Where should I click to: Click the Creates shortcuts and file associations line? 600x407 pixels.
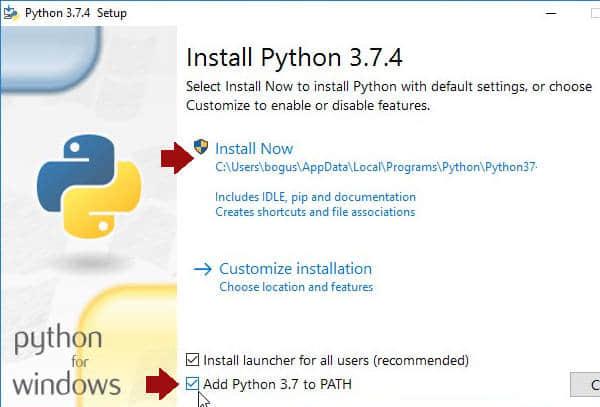(315, 212)
